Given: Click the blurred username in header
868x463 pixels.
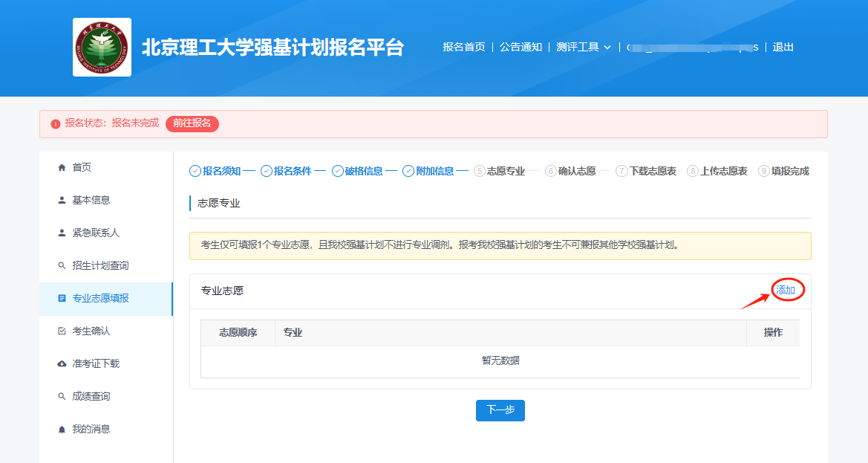Looking at the screenshot, I should [693, 48].
